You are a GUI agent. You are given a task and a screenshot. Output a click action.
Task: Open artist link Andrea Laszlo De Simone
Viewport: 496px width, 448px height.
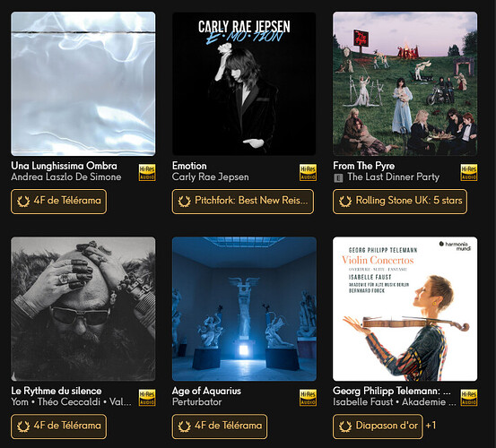[x=66, y=177]
